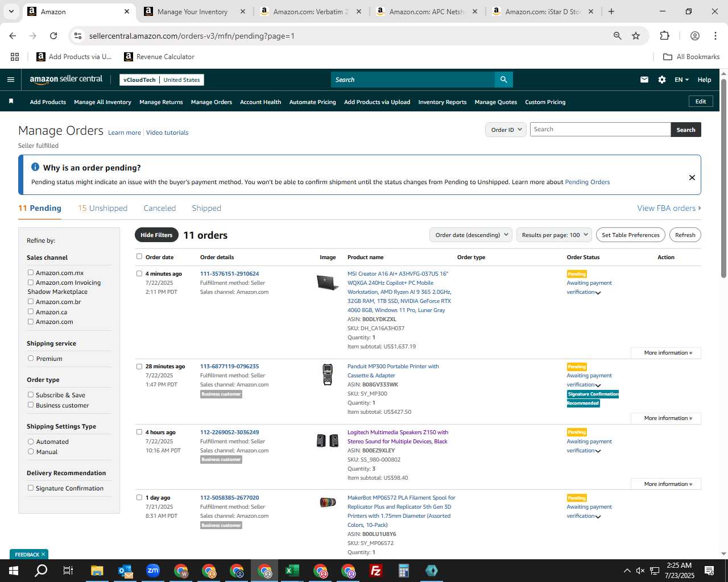Open Calculator from the taskbar
728x582 pixels.
click(404, 571)
